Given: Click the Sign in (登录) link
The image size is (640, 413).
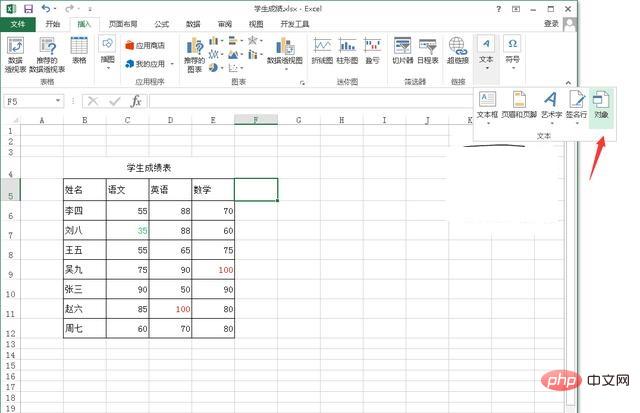Looking at the screenshot, I should point(551,24).
